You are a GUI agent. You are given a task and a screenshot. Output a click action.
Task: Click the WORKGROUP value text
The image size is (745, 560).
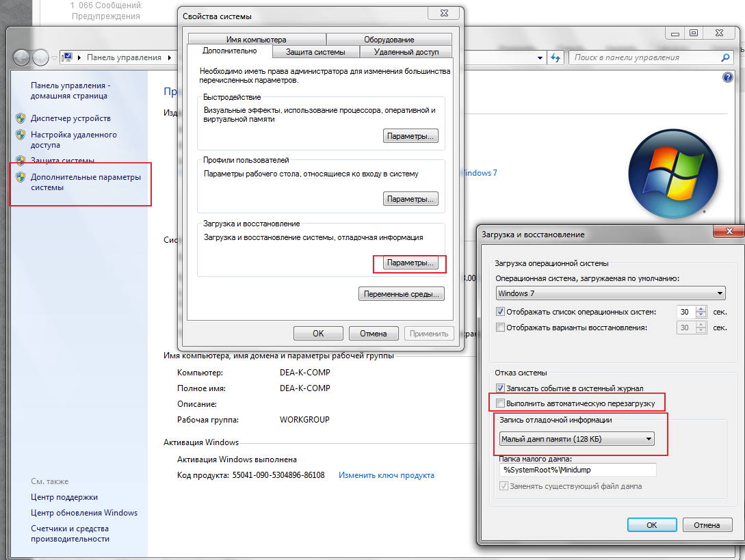coord(304,419)
